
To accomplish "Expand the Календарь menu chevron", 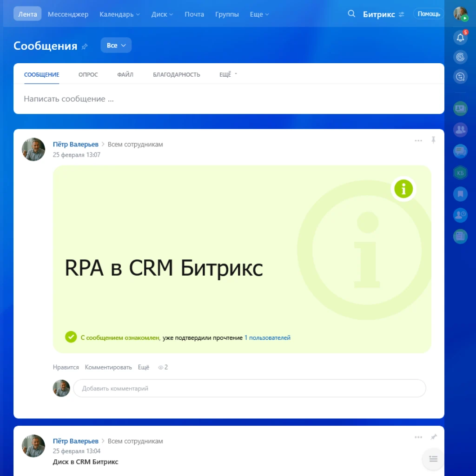I will pos(138,14).
